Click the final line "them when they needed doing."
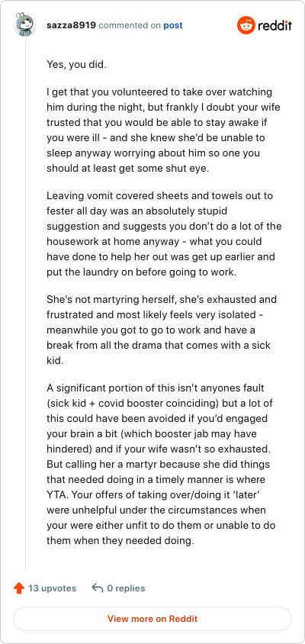305x644 pixels. pos(120,540)
